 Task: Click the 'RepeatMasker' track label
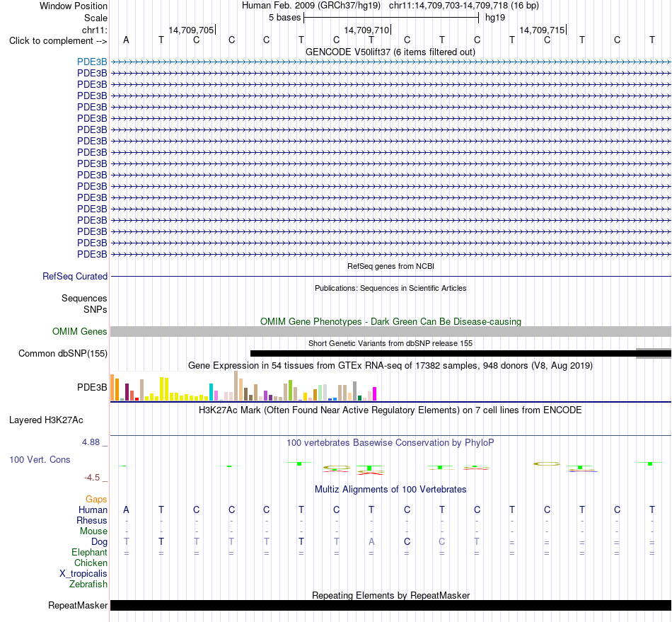coord(78,605)
